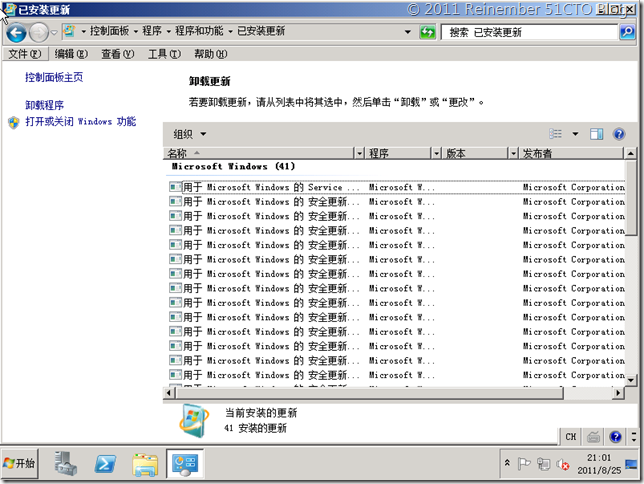Open the 组织 dropdown menu

tap(189, 134)
